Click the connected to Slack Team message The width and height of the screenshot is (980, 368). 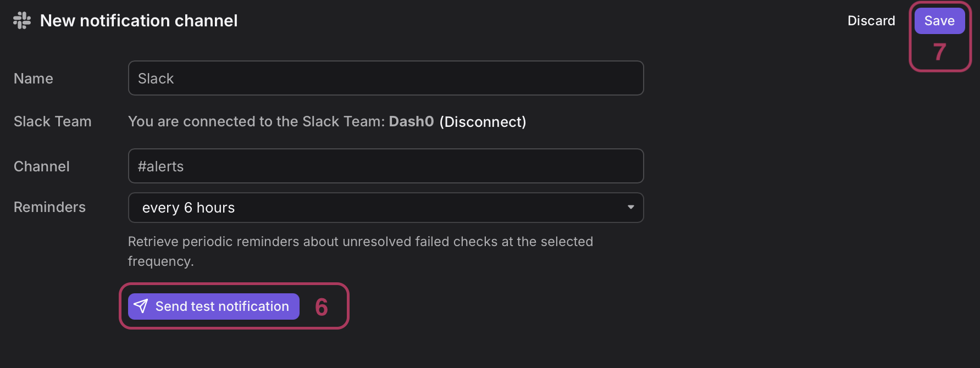click(327, 121)
